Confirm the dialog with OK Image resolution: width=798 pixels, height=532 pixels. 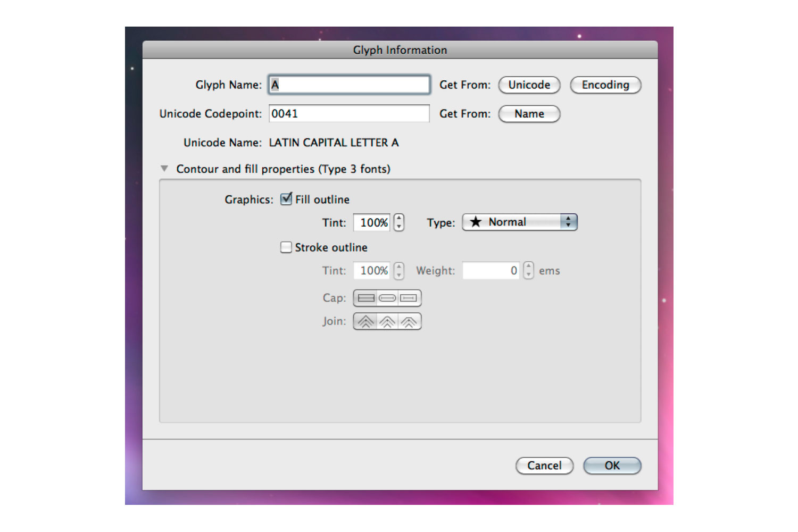[x=612, y=465]
